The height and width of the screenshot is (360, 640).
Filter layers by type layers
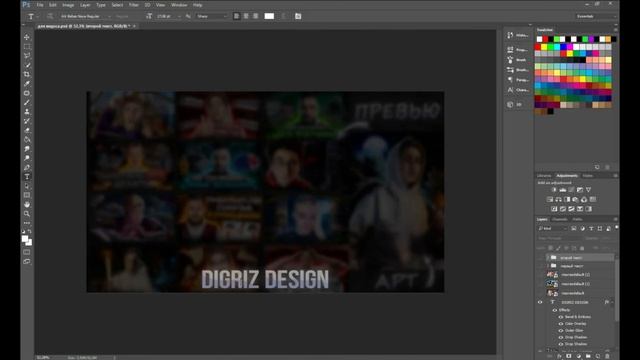(x=591, y=229)
